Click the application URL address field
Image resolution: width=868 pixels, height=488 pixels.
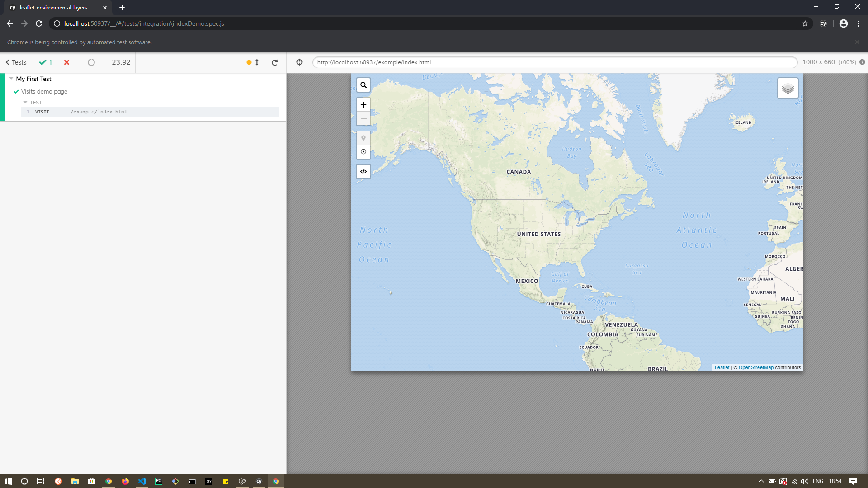pyautogui.click(x=497, y=62)
